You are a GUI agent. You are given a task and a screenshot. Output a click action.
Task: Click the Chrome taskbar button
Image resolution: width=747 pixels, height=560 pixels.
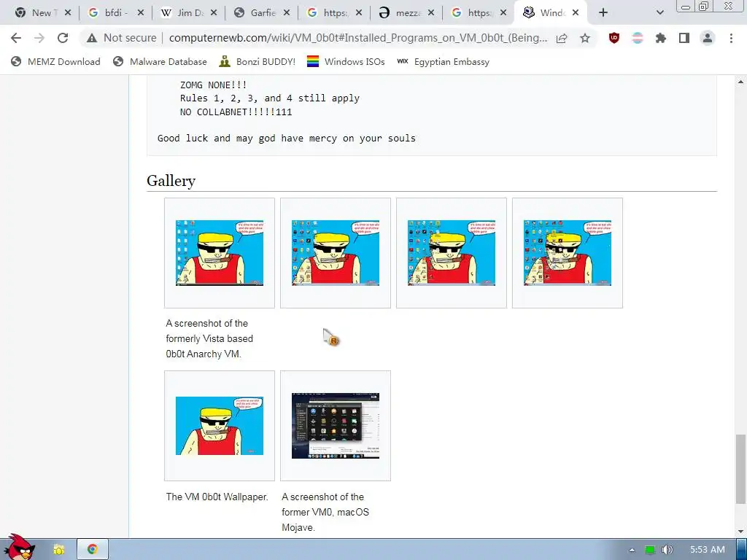pos(93,550)
